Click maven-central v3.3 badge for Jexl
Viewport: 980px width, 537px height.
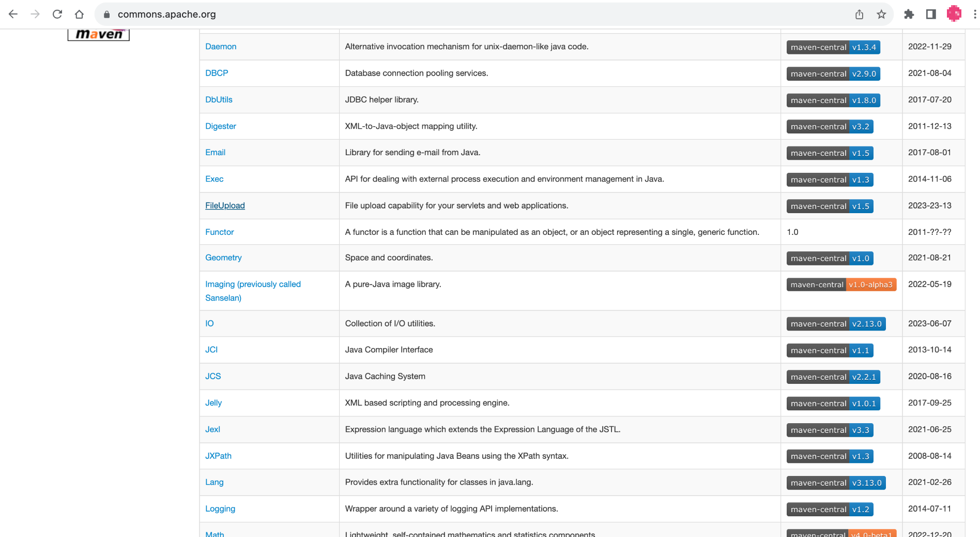pyautogui.click(x=830, y=430)
